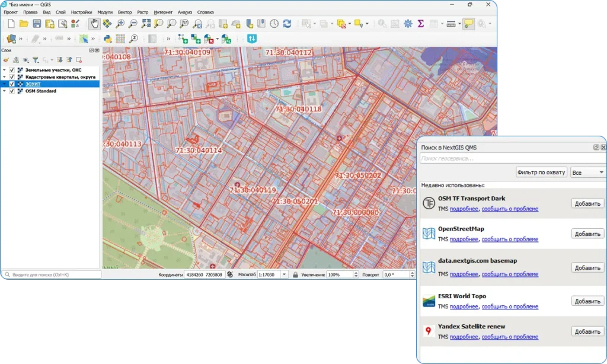Remove the selected layer from Layers panel
Image resolution: width=607 pixels, height=364 pixels.
coord(78,59)
